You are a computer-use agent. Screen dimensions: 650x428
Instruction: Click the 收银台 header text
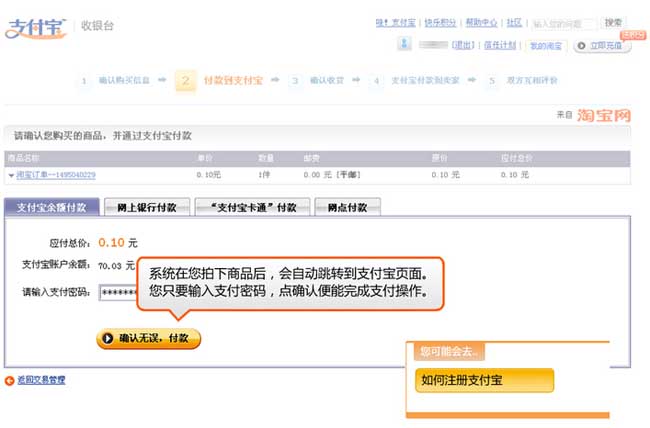[97, 26]
